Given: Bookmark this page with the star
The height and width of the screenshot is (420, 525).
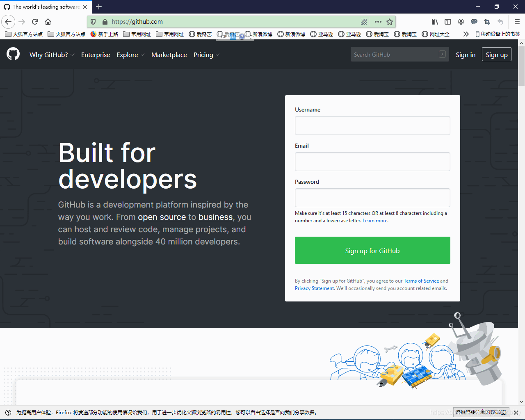Looking at the screenshot, I should click(390, 22).
